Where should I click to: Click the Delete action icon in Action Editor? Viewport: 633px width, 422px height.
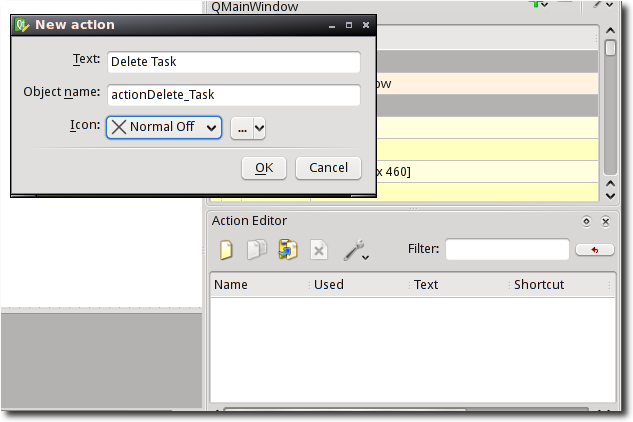[319, 250]
